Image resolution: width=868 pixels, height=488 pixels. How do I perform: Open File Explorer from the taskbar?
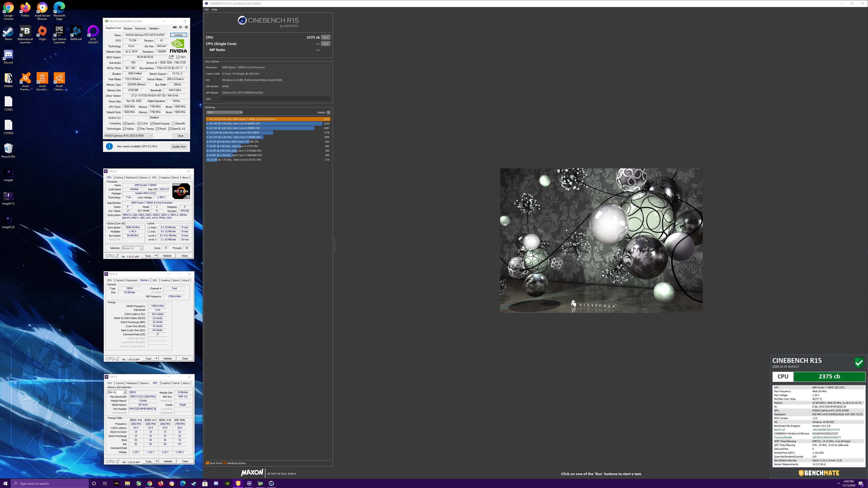[127, 483]
